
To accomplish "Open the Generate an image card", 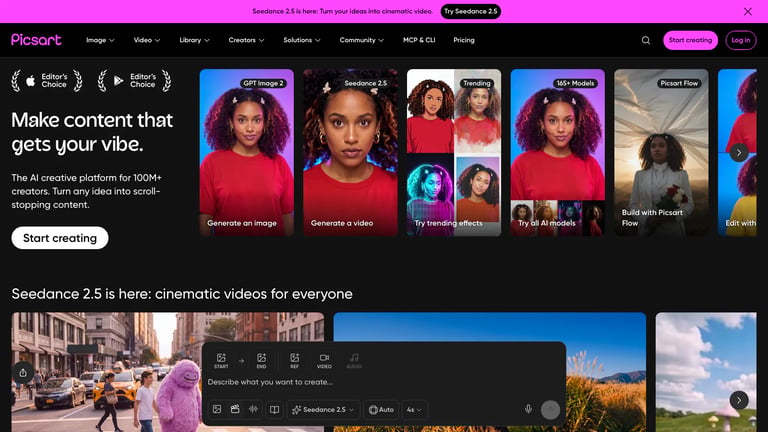I will click(x=247, y=153).
